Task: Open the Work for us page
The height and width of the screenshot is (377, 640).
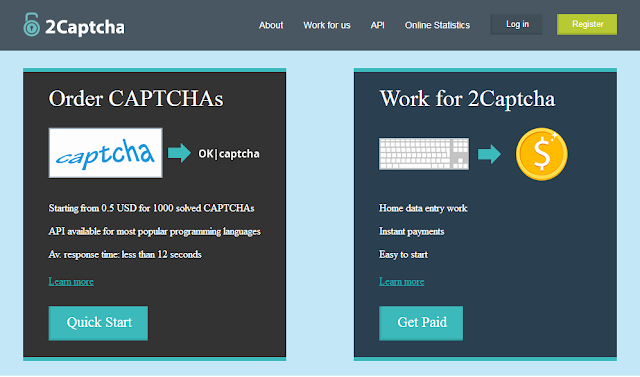Action: tap(327, 25)
